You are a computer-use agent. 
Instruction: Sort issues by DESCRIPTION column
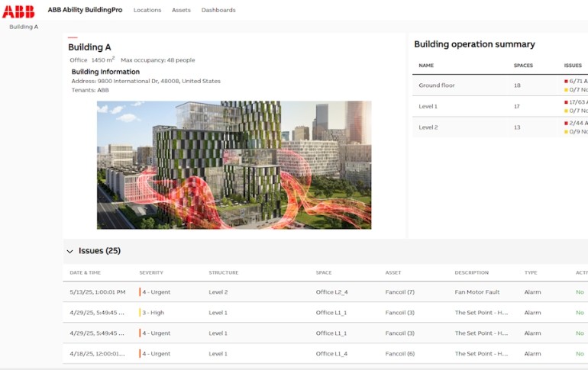pos(471,272)
